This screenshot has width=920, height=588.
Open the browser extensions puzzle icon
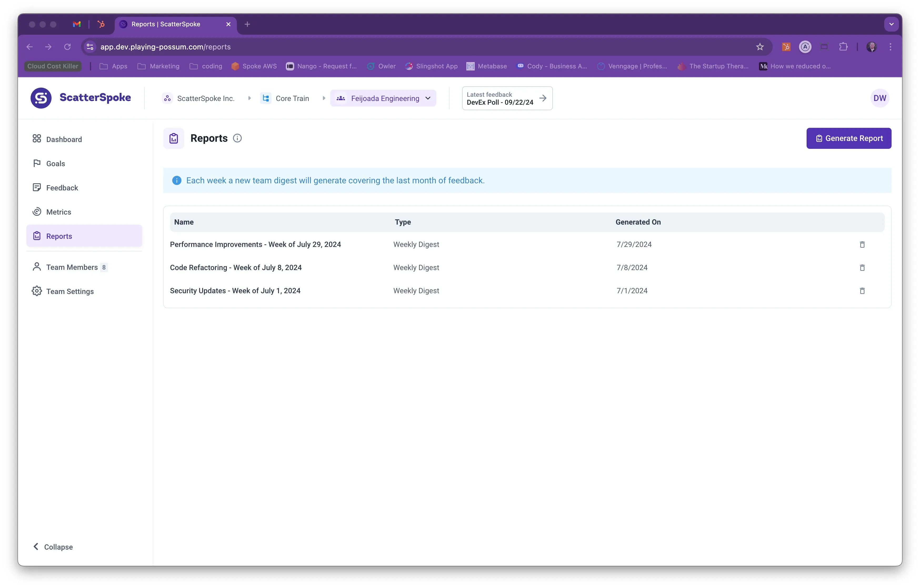click(x=843, y=47)
